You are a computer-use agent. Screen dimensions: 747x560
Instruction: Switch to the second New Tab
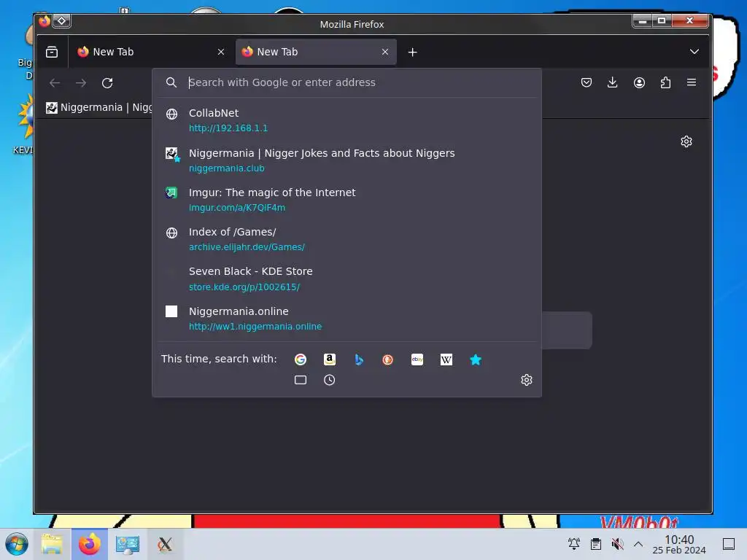click(x=316, y=52)
